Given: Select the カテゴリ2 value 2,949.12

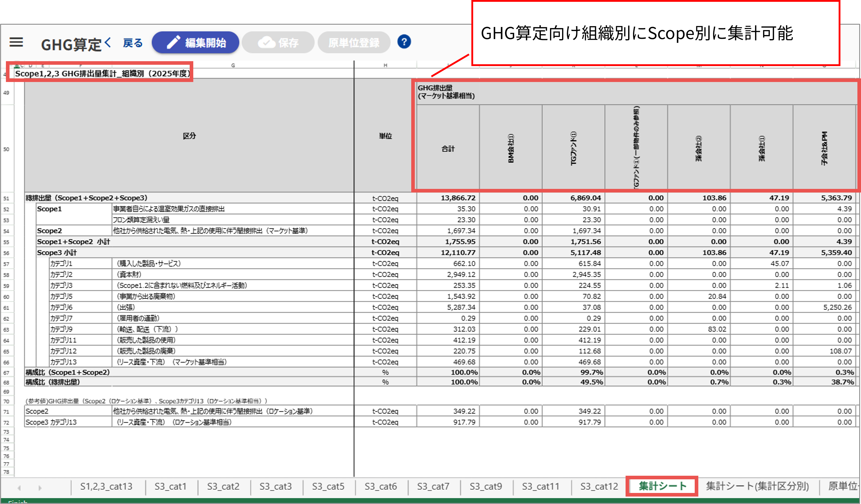Looking at the screenshot, I should 448,274.
